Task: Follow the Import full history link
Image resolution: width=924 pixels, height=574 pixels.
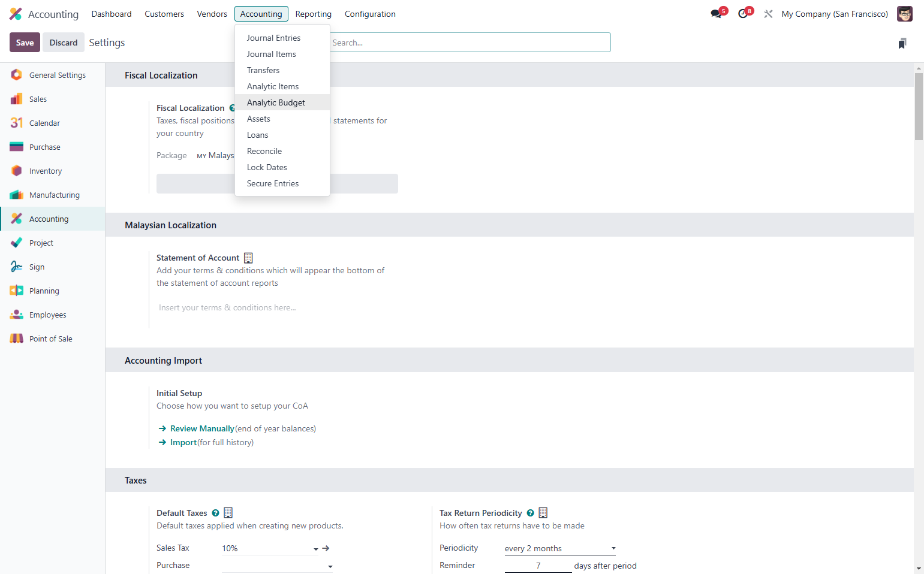Action: click(183, 442)
